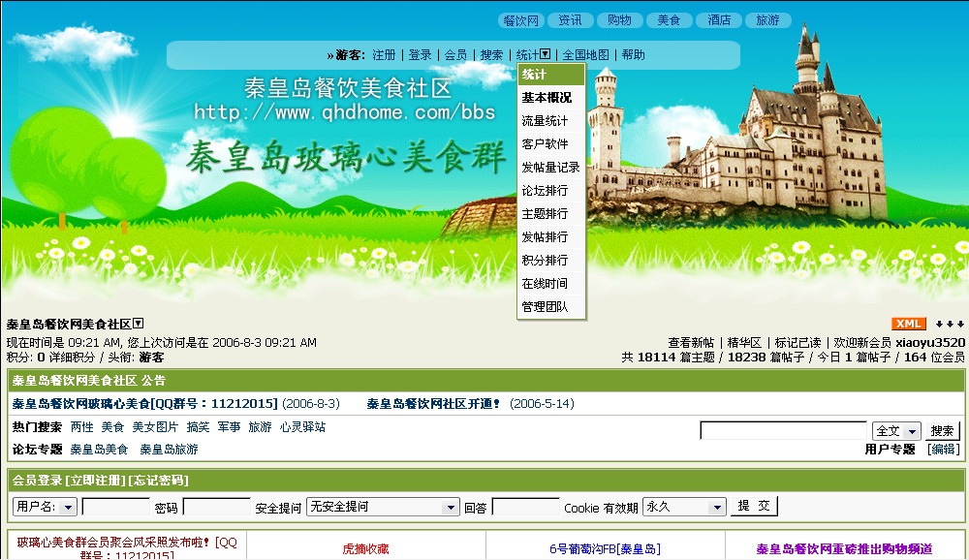Select 管理团队 in the statistics menu
This screenshot has height=560, width=969.
[x=545, y=306]
